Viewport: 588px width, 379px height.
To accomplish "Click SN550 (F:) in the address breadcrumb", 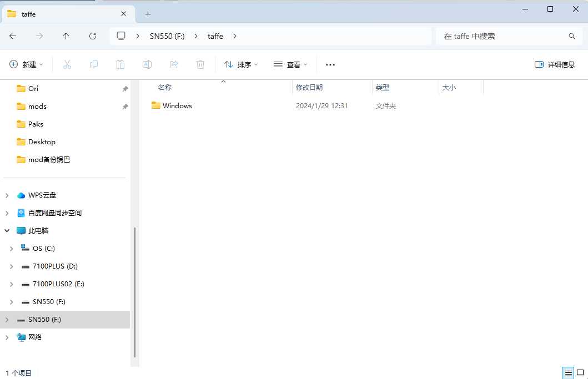I will click(x=167, y=36).
